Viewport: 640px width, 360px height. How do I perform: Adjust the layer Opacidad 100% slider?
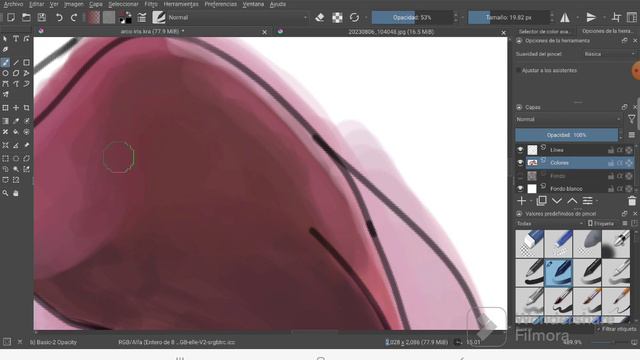pyautogui.click(x=566, y=135)
